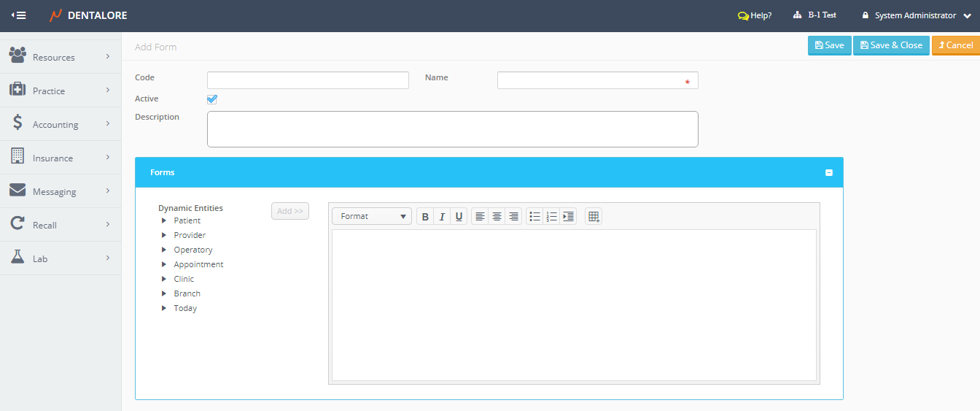Open the Accounting sidebar menu
Viewport: 980px width, 411px height.
click(61, 124)
